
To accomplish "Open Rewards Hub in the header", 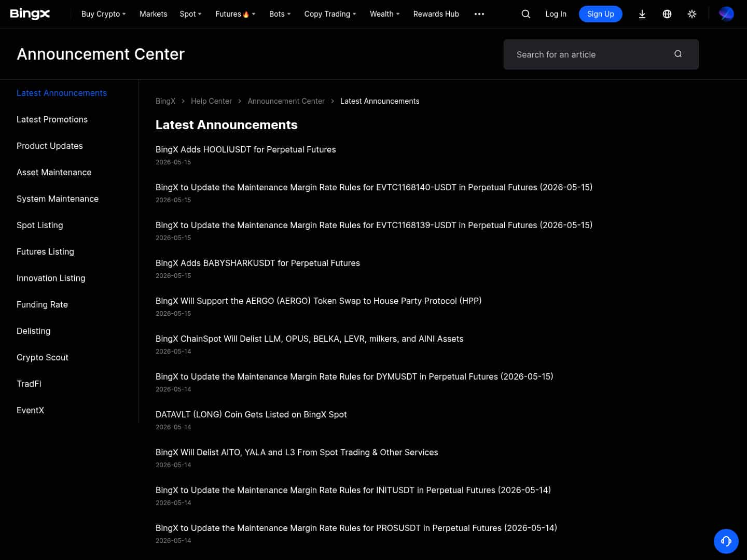I will click(436, 14).
